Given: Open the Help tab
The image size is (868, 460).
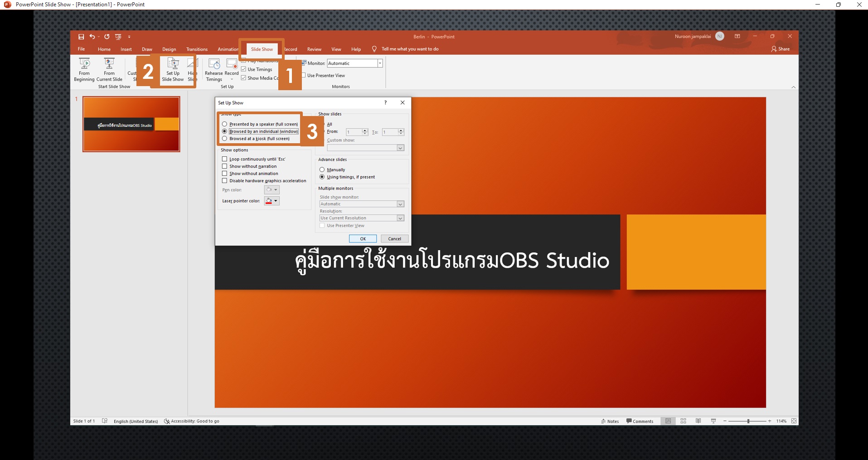Looking at the screenshot, I should click(356, 49).
